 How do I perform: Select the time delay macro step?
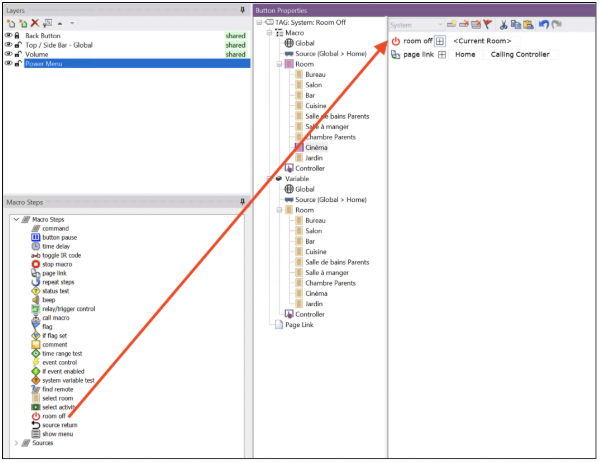pyautogui.click(x=56, y=246)
